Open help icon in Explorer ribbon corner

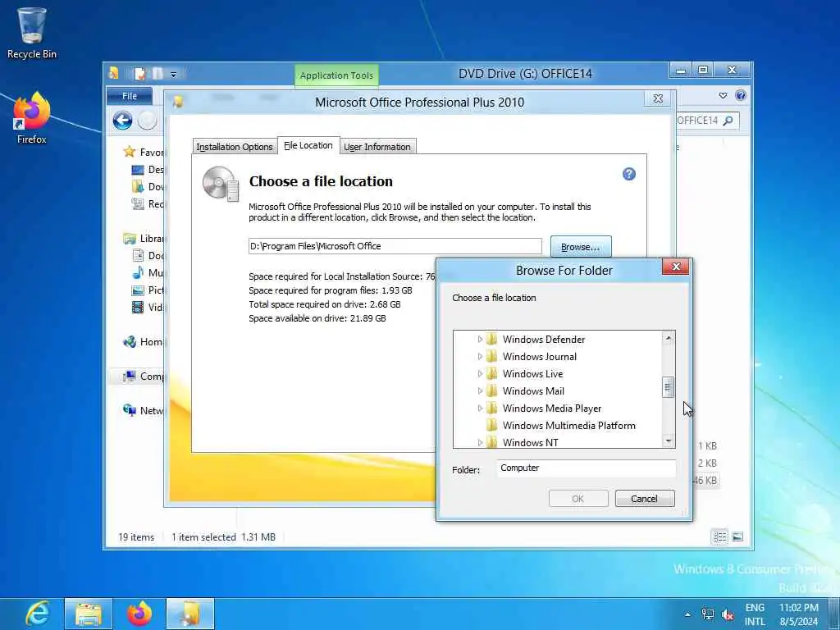pyautogui.click(x=741, y=95)
